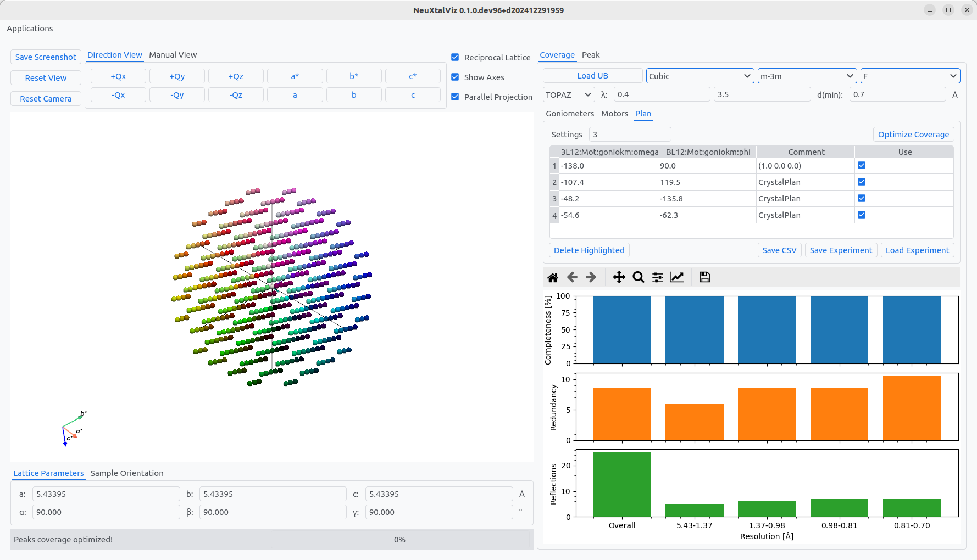This screenshot has height=560, width=977.
Task: Click the forward arrow in plot toolbar
Action: (x=591, y=277)
